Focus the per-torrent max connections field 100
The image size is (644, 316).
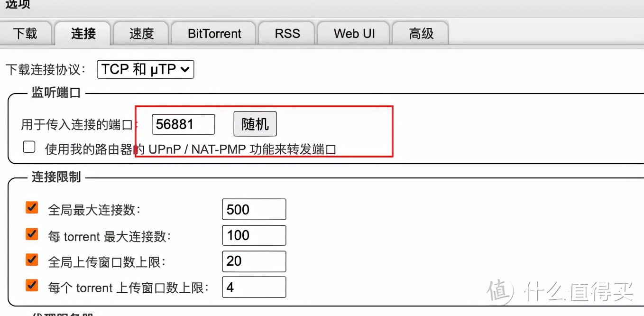click(254, 235)
